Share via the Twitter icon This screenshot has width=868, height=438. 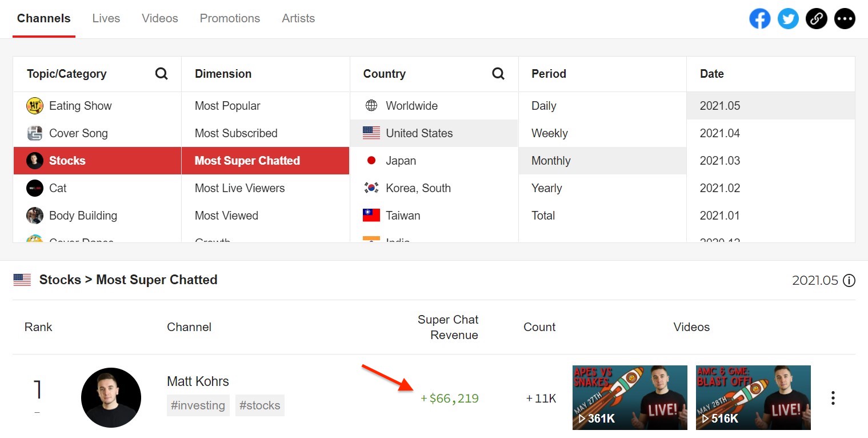pyautogui.click(x=788, y=19)
